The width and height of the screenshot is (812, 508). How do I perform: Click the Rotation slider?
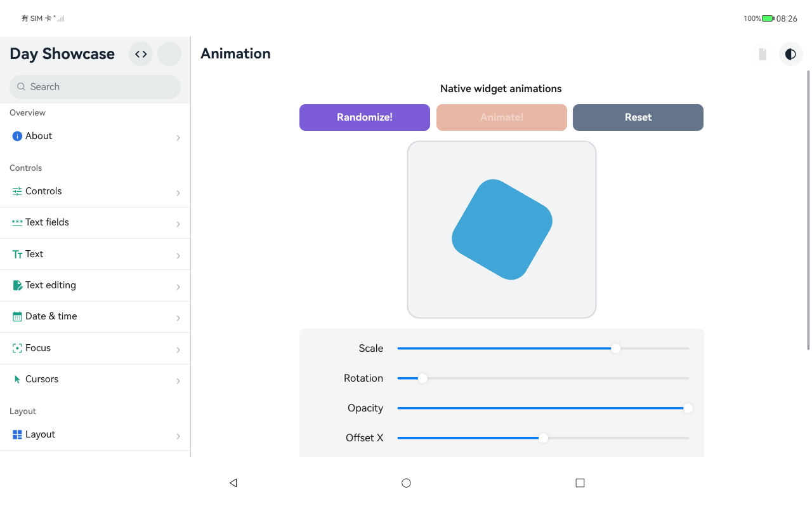pos(543,378)
